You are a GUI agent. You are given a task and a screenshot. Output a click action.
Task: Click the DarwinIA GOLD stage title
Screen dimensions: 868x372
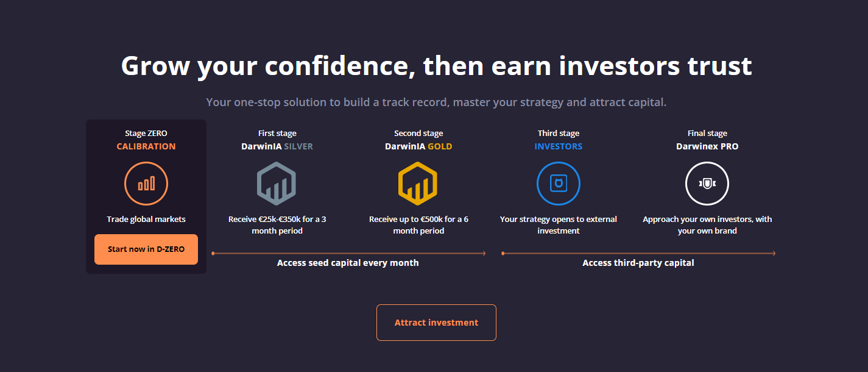point(418,146)
